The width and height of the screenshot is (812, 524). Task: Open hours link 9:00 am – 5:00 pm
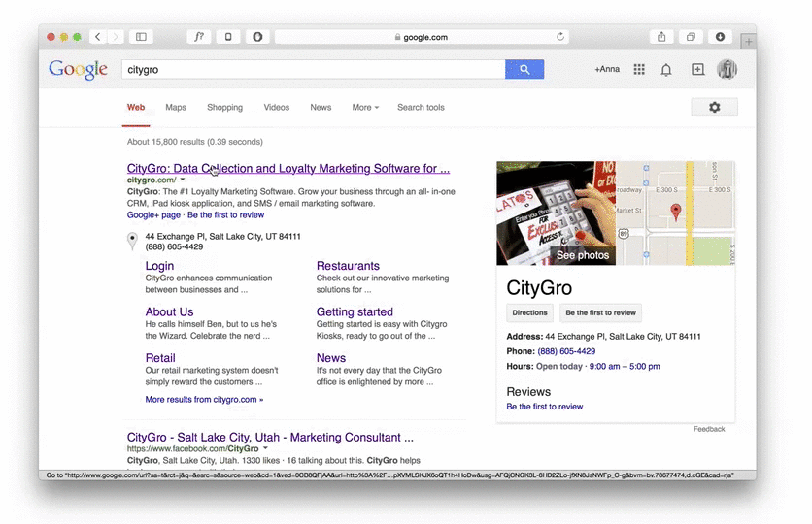click(x=625, y=366)
